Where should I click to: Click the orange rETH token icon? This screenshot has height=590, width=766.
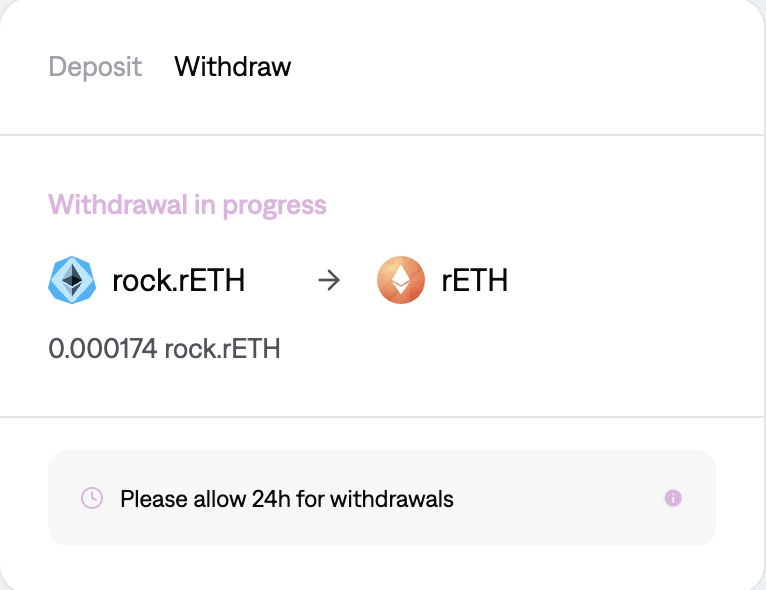click(x=401, y=281)
